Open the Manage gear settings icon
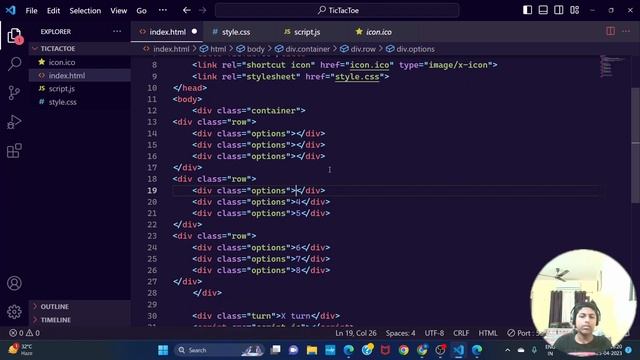 pyautogui.click(x=14, y=312)
